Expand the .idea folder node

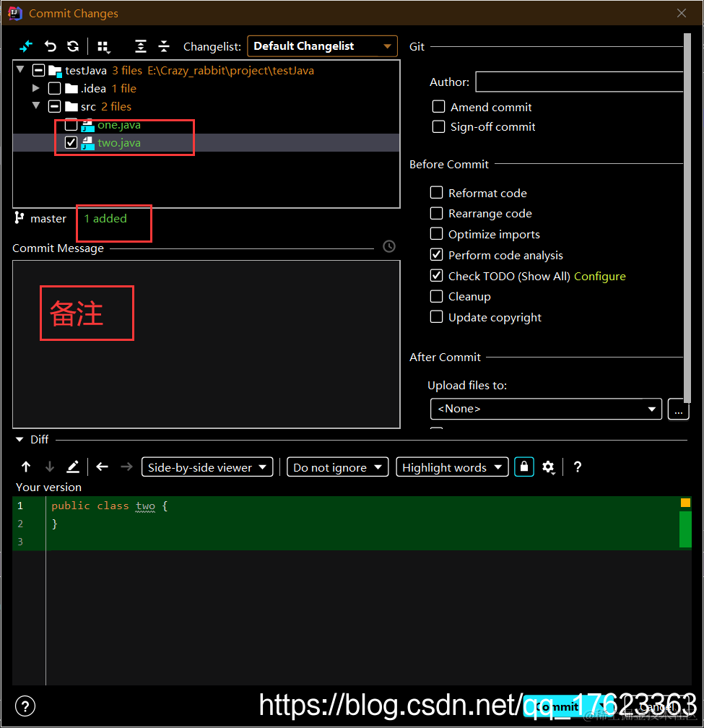tap(35, 88)
